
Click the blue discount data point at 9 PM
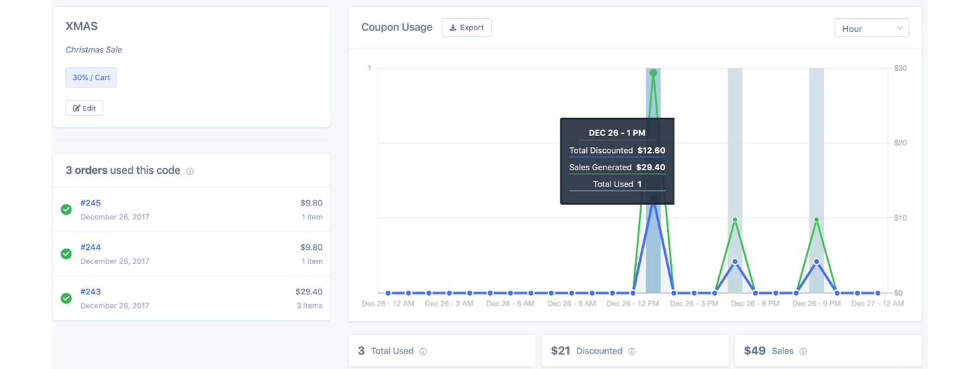[816, 262]
